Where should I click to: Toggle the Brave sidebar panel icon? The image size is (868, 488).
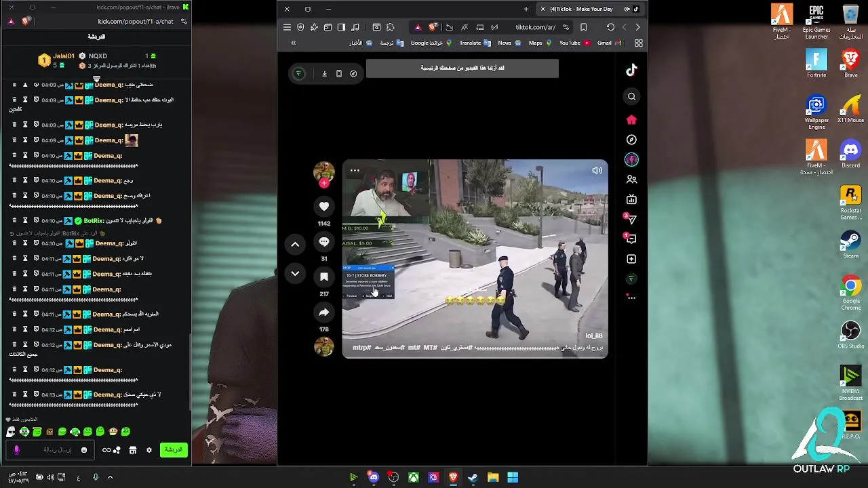click(x=341, y=27)
